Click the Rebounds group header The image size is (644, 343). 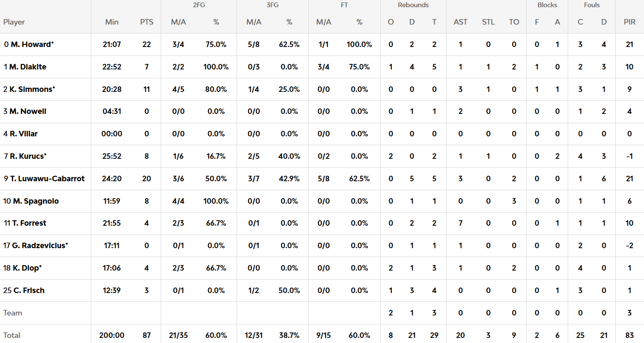(413, 5)
